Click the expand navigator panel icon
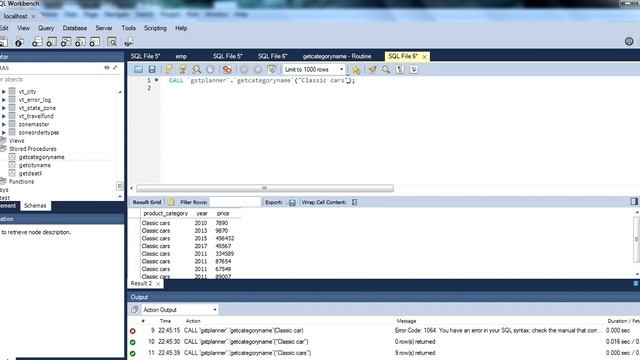 [115, 68]
